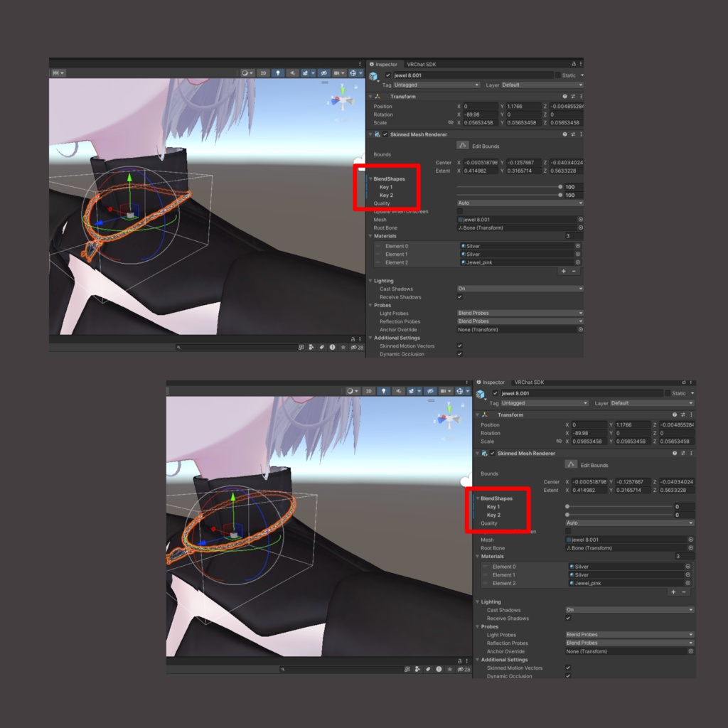
Task: Open draw mode selector in top Scene toolbar
Action: click(247, 73)
